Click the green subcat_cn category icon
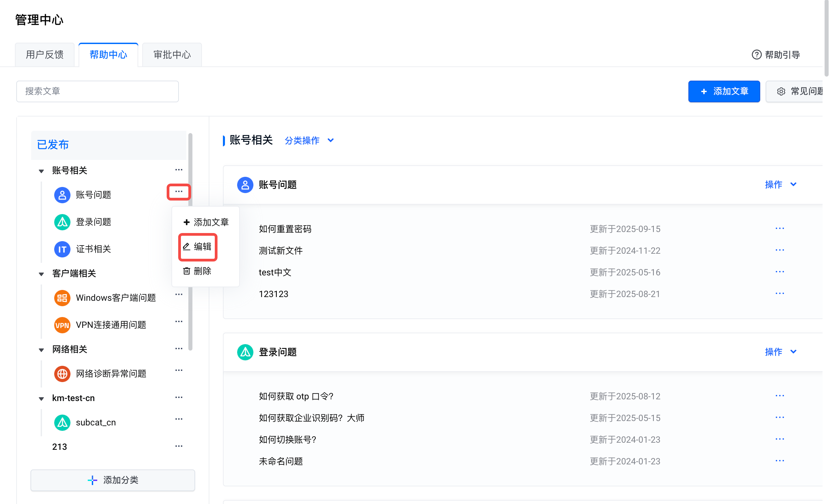Image resolution: width=830 pixels, height=504 pixels. [62, 422]
